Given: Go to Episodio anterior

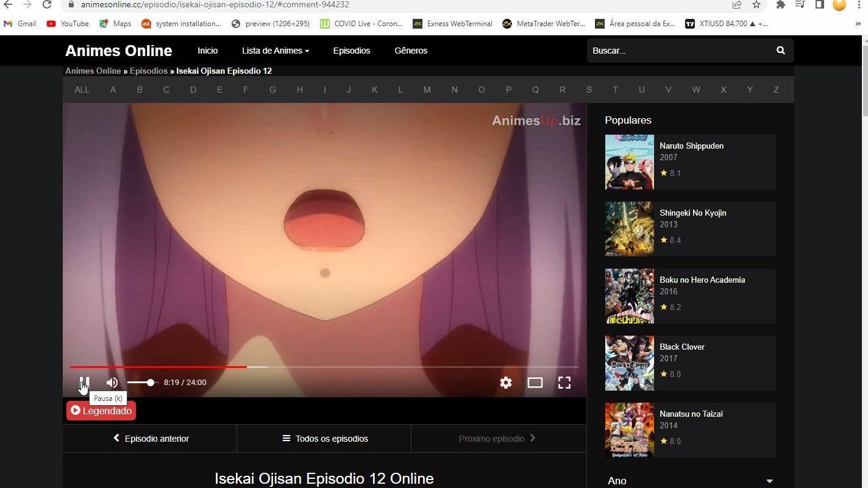Looking at the screenshot, I should pos(151,439).
